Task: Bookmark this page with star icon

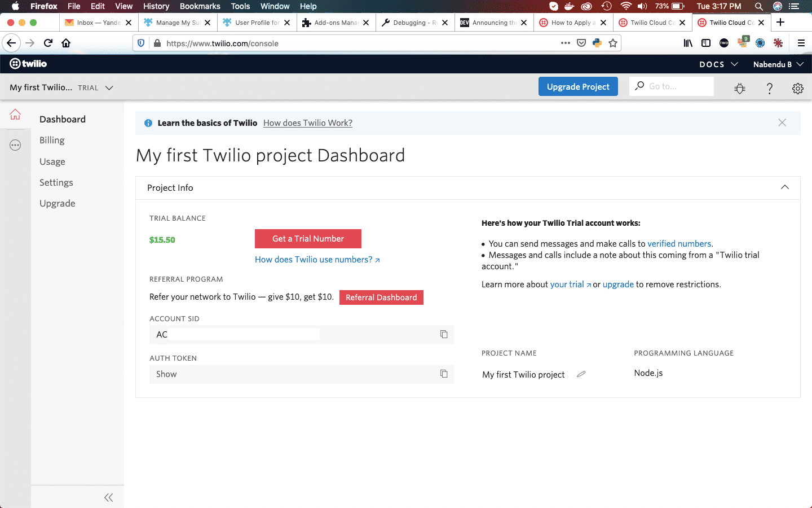Action: [x=613, y=43]
